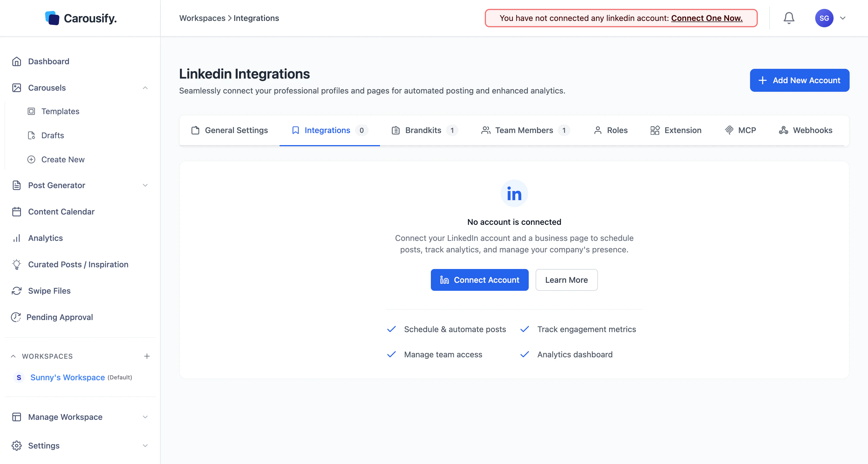Viewport: 868px width, 464px height.
Task: Click the MCP tab icon
Action: [x=729, y=130]
